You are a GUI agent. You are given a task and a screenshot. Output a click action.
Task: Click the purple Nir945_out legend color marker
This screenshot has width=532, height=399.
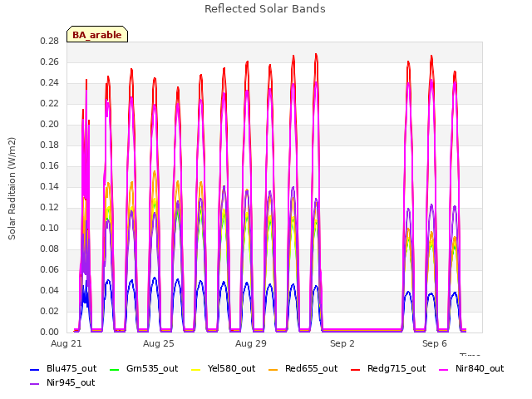tap(35, 384)
